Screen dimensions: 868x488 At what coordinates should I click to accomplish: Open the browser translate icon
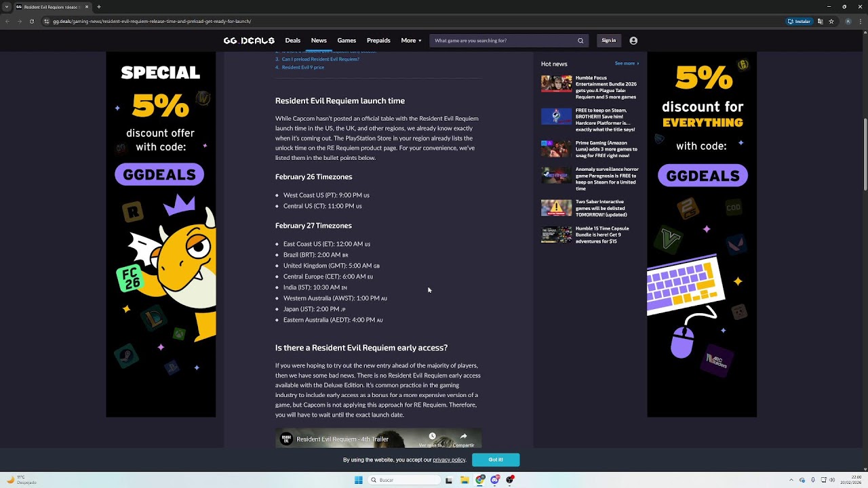click(x=821, y=21)
